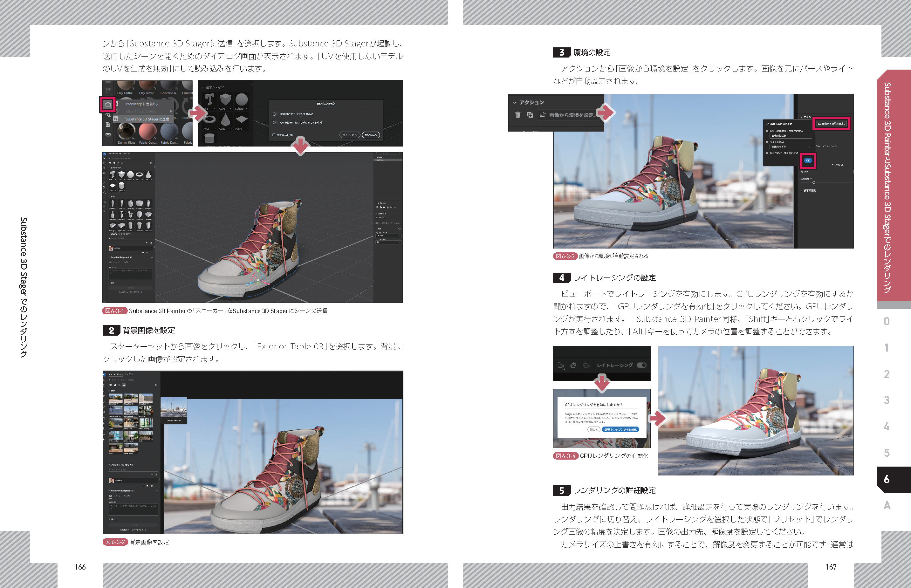This screenshot has height=588, width=911.
Task: Click the Cube shape icon
Action: pyautogui.click(x=225, y=100)
